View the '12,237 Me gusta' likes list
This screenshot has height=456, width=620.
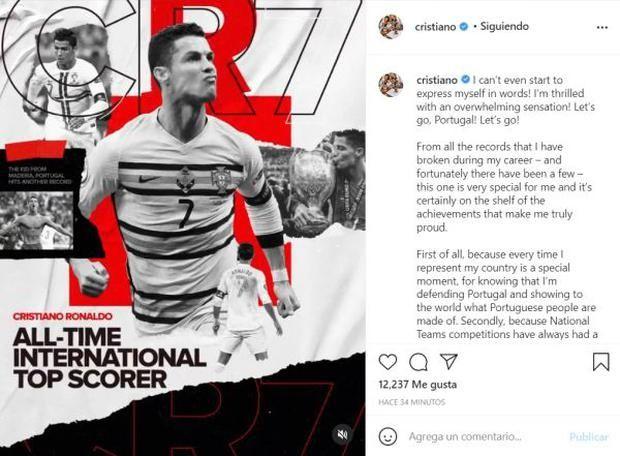pyautogui.click(x=418, y=384)
